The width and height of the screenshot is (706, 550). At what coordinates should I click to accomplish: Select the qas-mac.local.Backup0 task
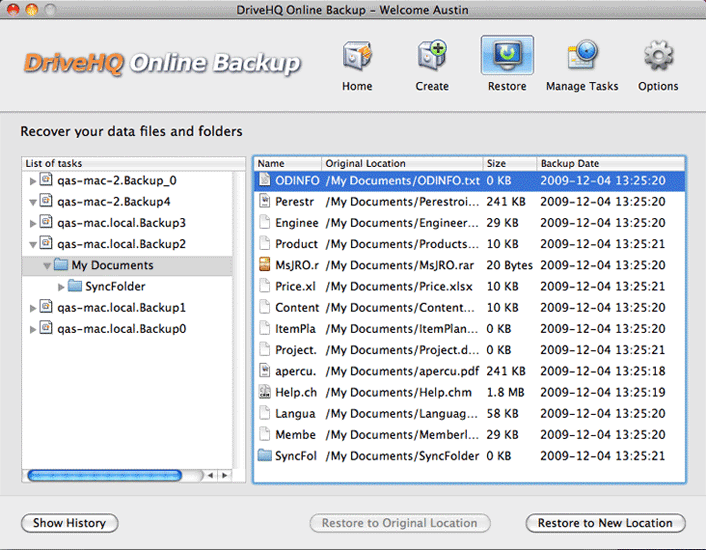click(121, 329)
